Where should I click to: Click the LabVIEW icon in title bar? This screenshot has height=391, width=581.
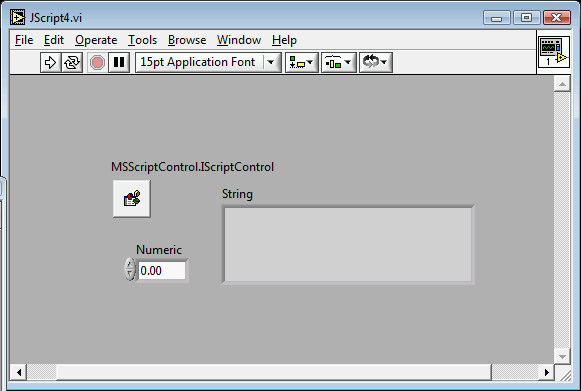(x=17, y=18)
